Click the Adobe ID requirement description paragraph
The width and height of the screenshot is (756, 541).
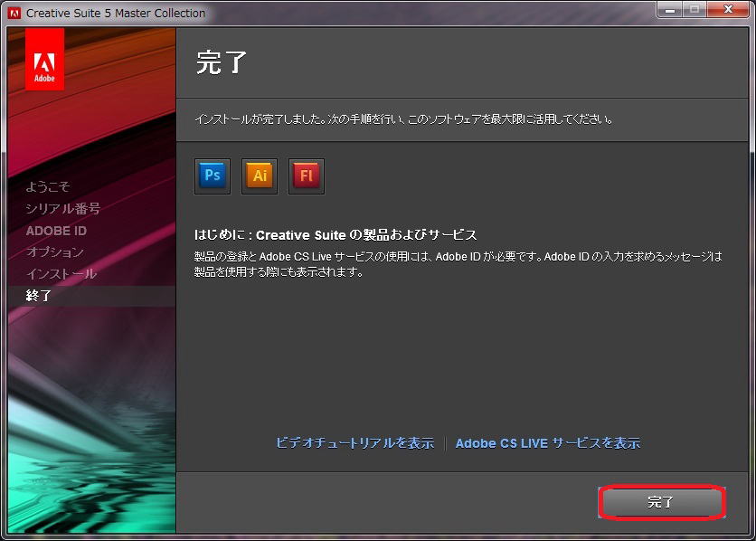click(x=458, y=264)
